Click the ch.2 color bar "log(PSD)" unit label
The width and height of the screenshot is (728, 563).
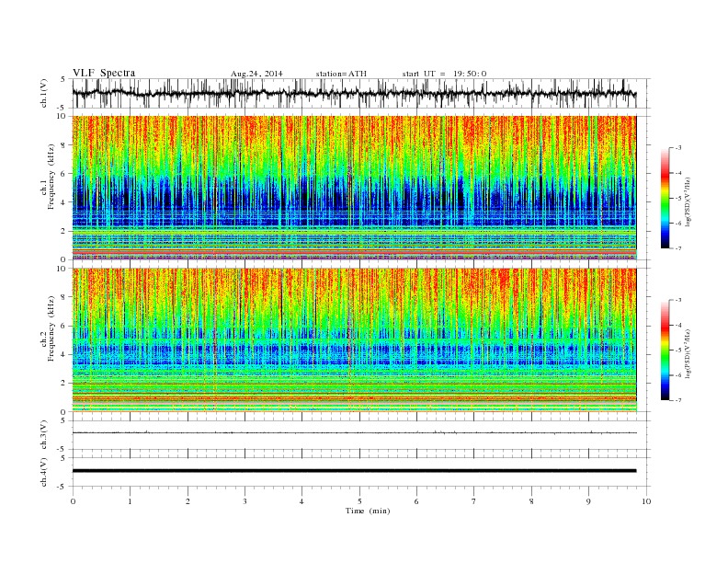(688, 352)
